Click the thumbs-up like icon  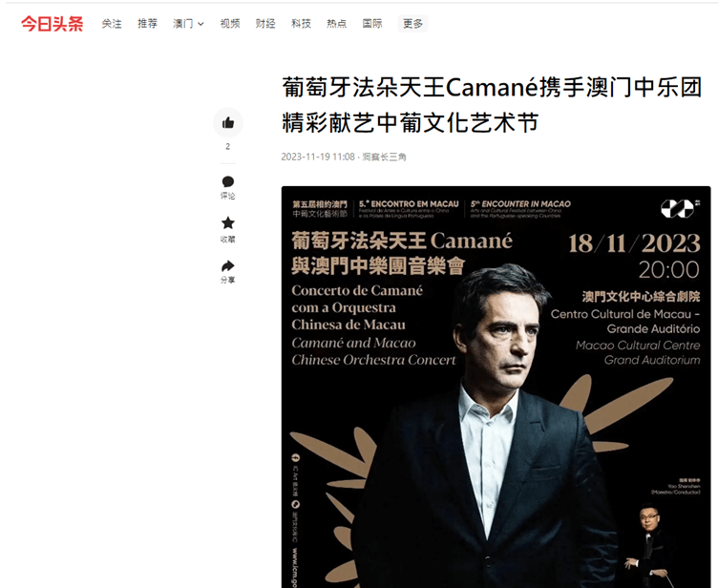click(x=228, y=123)
